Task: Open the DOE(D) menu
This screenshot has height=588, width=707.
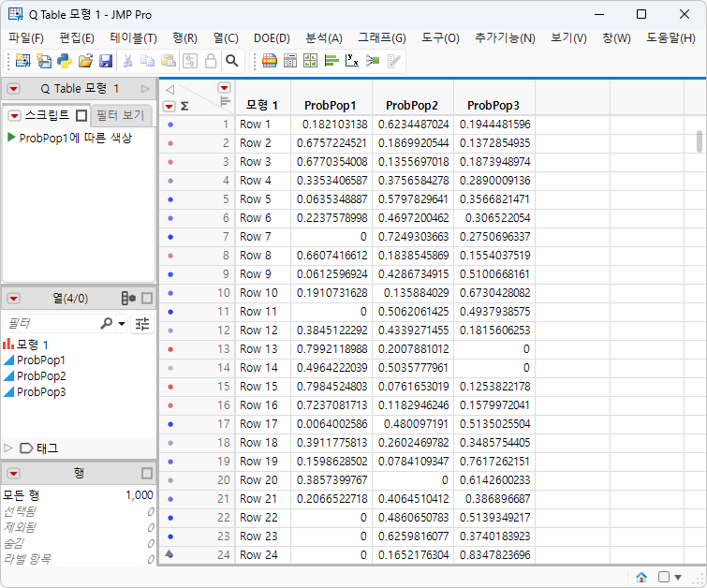Action: (x=272, y=37)
